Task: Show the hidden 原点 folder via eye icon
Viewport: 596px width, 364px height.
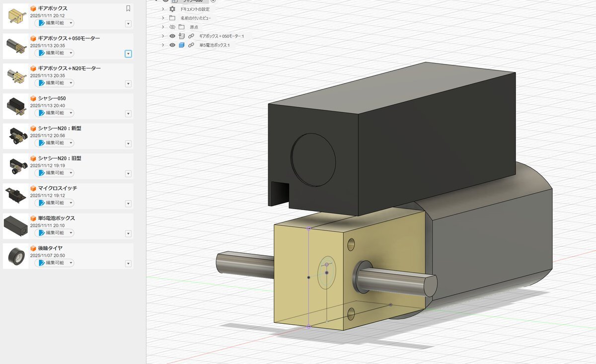Action: 172,27
